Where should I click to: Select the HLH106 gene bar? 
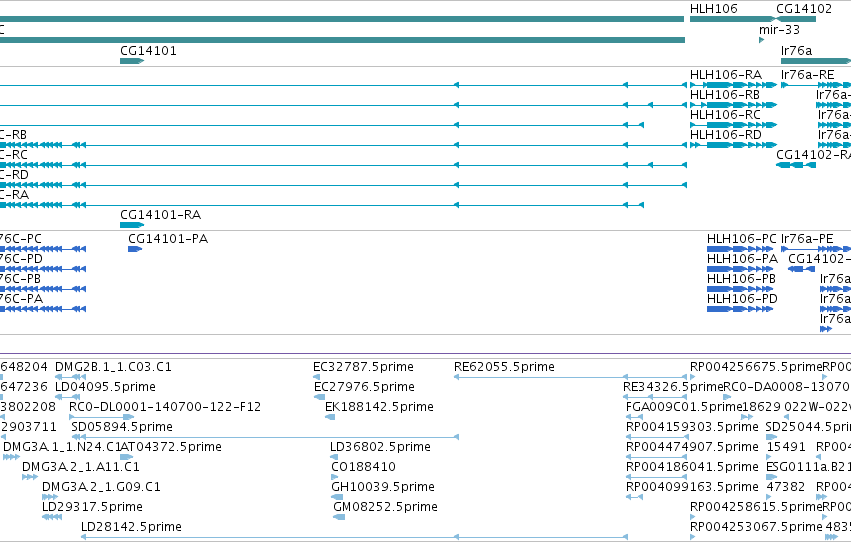pos(733,19)
